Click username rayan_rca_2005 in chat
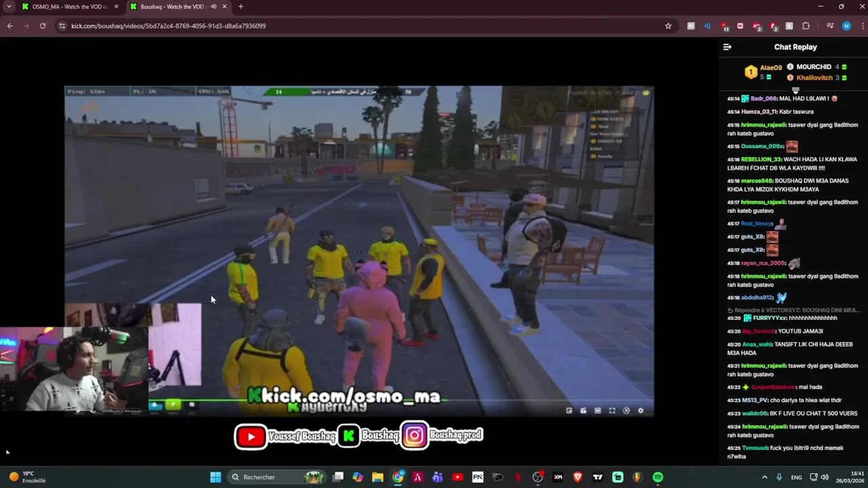Viewport: 868px width, 488px height. click(763, 263)
